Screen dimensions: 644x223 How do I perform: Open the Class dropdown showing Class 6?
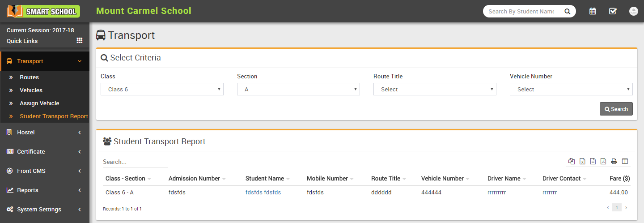tap(162, 89)
